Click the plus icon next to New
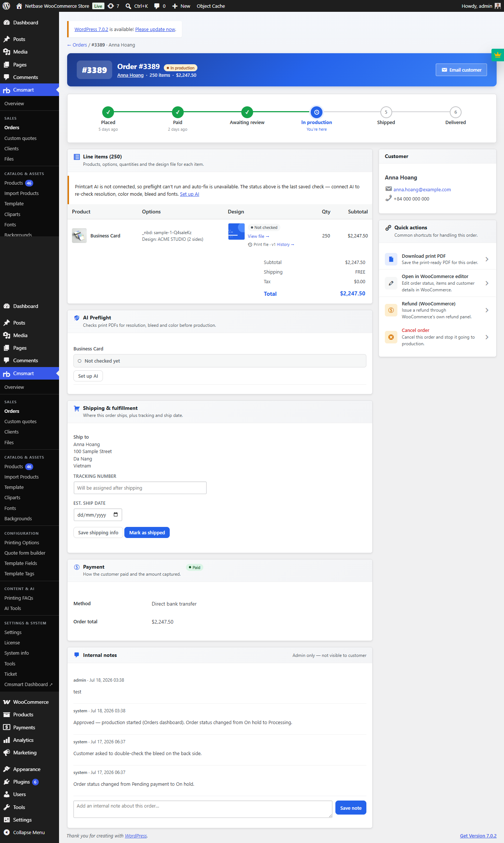Image resolution: width=504 pixels, height=843 pixels. pyautogui.click(x=175, y=6)
